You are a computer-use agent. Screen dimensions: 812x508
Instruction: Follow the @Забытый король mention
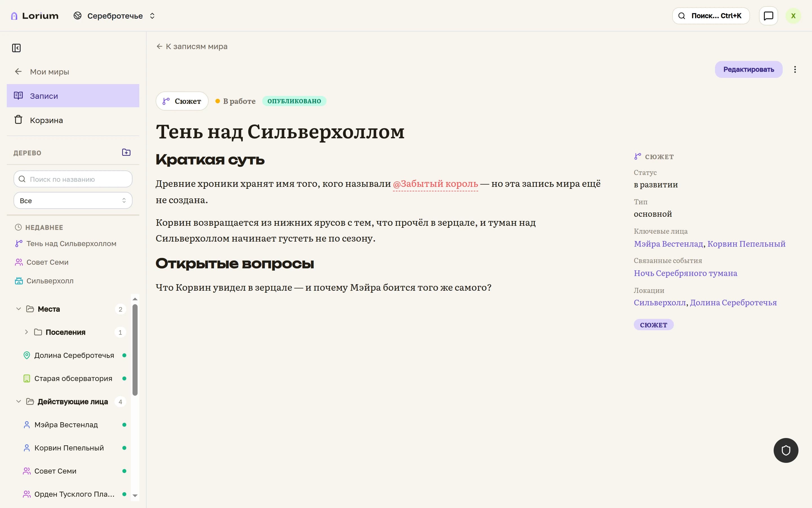pos(436,184)
